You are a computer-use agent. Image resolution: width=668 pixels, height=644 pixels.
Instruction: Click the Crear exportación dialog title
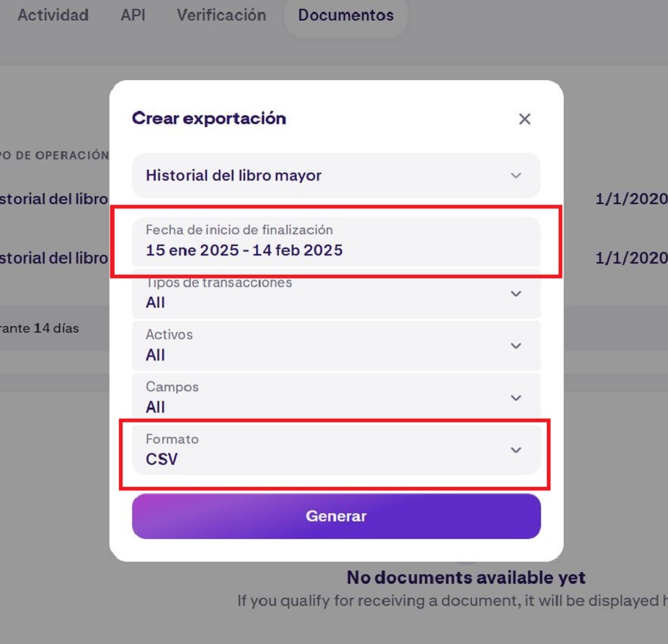[x=208, y=118]
